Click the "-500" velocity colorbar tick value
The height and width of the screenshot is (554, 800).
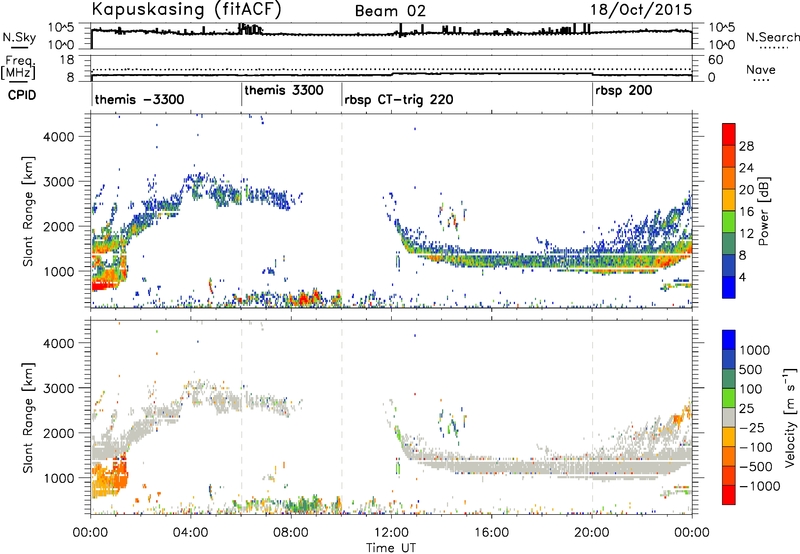(756, 467)
